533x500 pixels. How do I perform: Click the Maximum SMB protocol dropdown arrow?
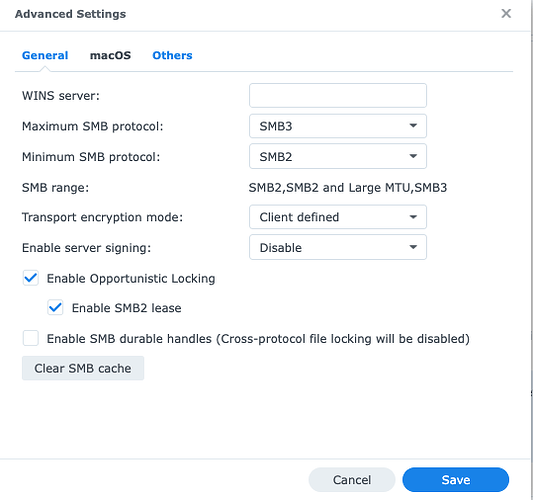point(413,126)
